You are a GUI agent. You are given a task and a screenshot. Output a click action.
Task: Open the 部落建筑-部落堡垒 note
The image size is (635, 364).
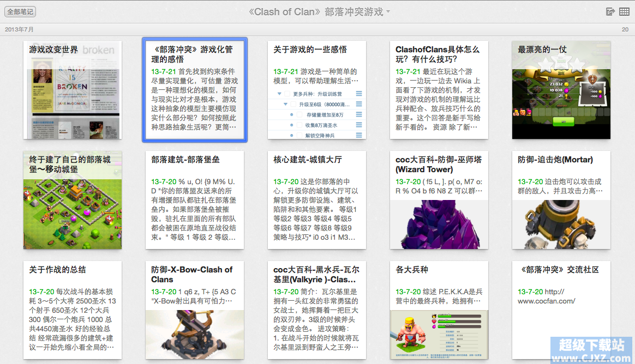[x=195, y=200]
